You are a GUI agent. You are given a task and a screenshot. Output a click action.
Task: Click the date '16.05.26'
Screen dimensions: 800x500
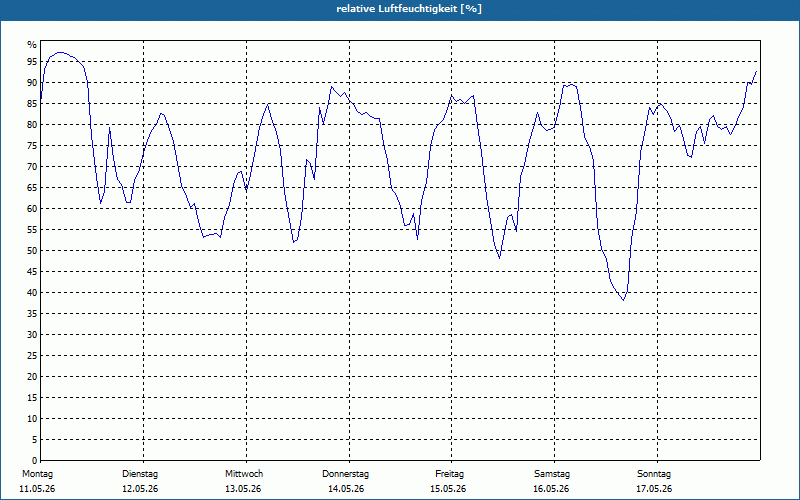coord(551,489)
